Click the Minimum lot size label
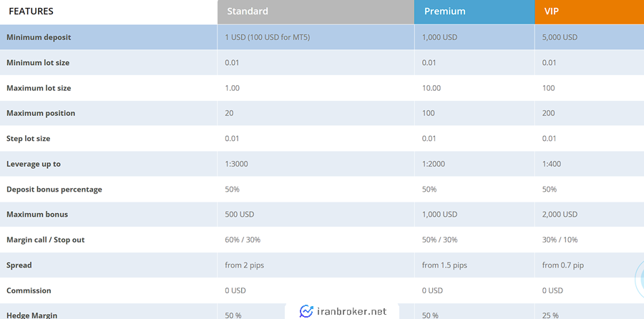Image resolution: width=644 pixels, height=319 pixels. coord(38,63)
